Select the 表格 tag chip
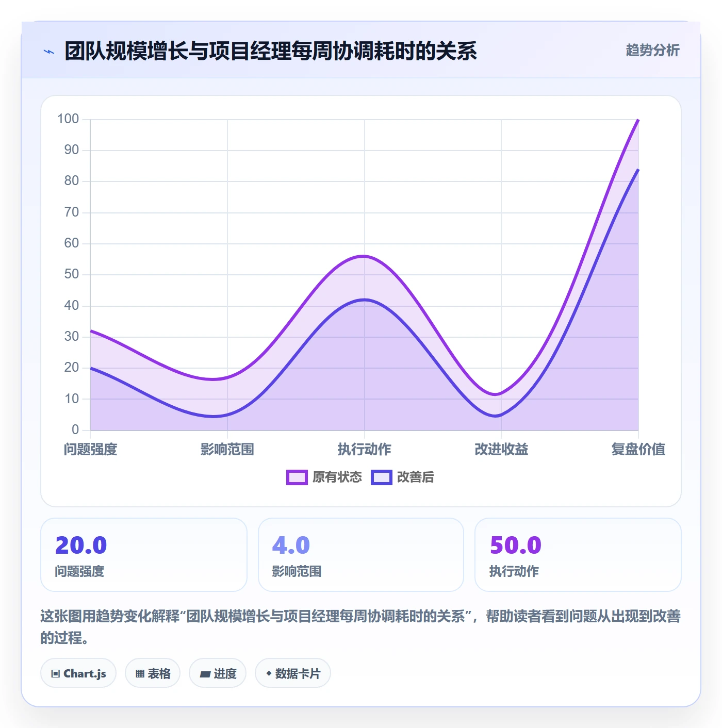Screen dimensions: 722x728 (x=153, y=673)
